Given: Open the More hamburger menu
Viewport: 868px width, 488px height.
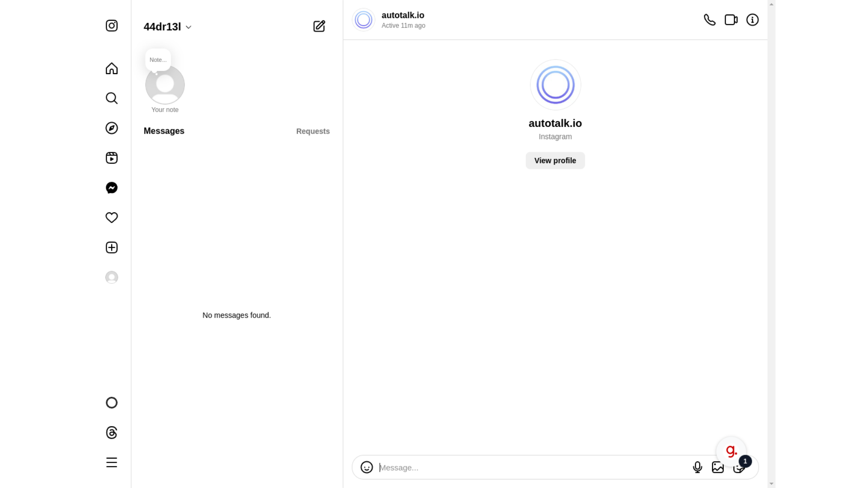Looking at the screenshot, I should [112, 462].
